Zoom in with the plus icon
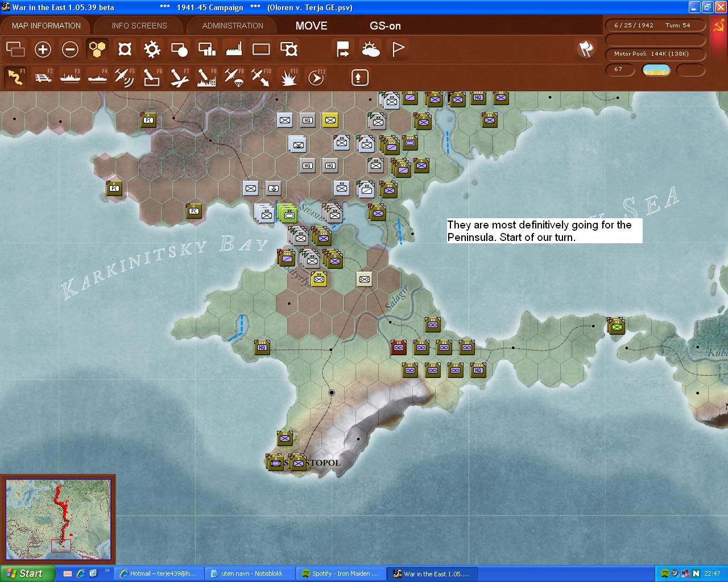 (x=43, y=49)
